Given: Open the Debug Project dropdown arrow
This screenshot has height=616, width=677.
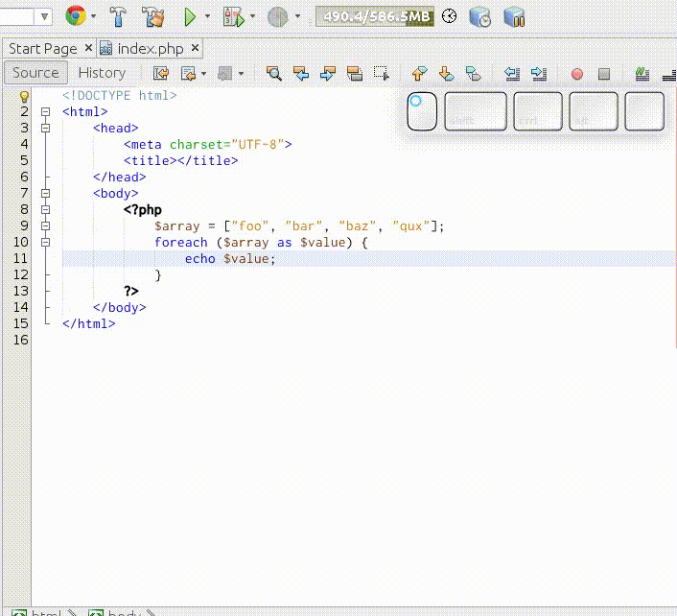Looking at the screenshot, I should click(x=252, y=16).
